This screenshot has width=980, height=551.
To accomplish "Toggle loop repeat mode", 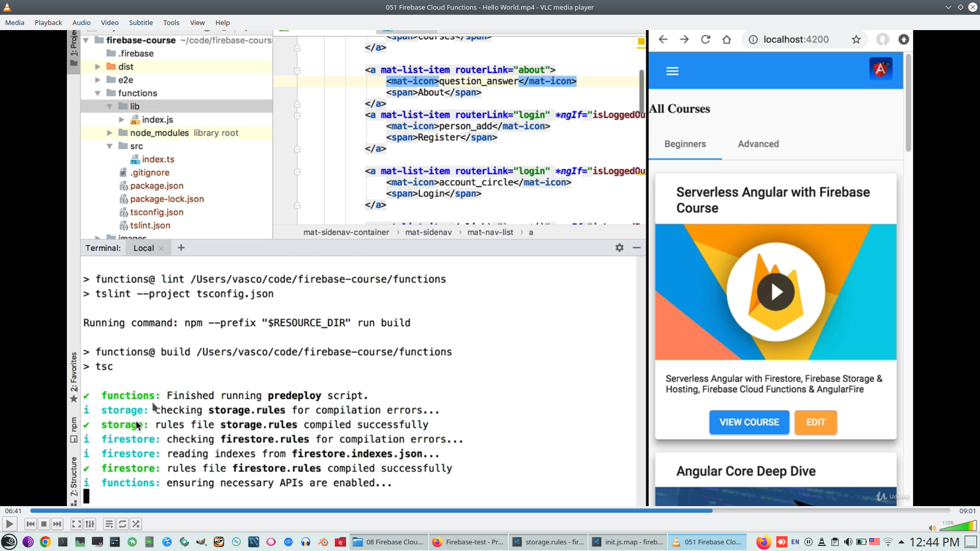I will coord(122,524).
